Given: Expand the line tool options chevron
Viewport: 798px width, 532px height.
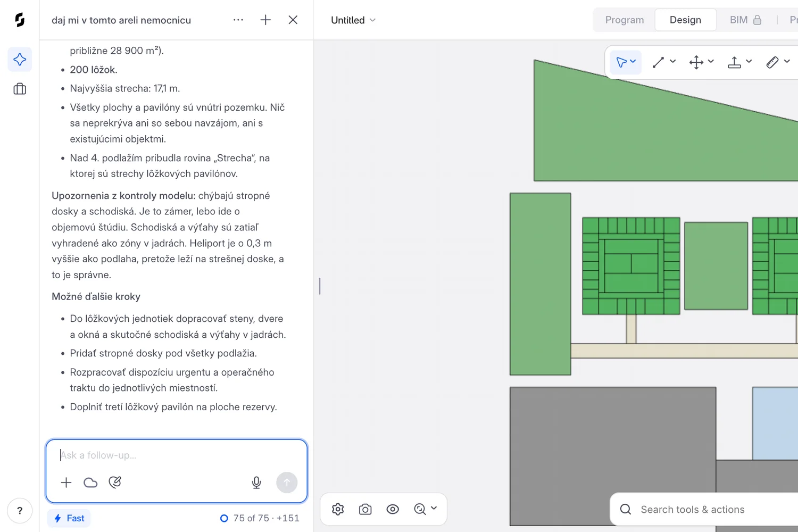Looking at the screenshot, I should pyautogui.click(x=673, y=62).
